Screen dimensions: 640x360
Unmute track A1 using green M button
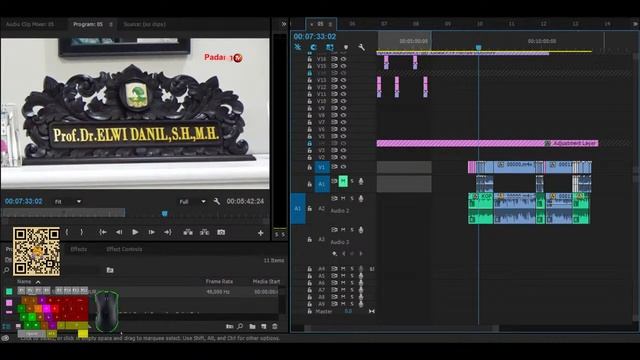click(x=343, y=181)
